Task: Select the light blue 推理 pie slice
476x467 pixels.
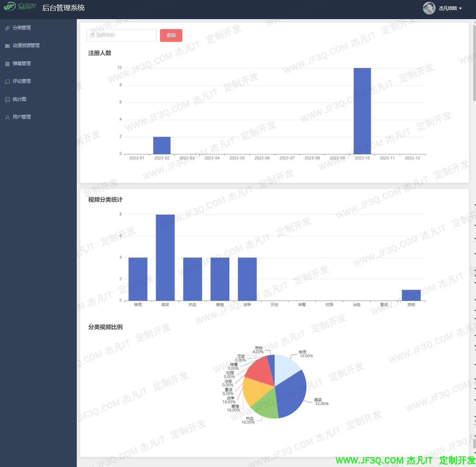Action: pos(286,368)
